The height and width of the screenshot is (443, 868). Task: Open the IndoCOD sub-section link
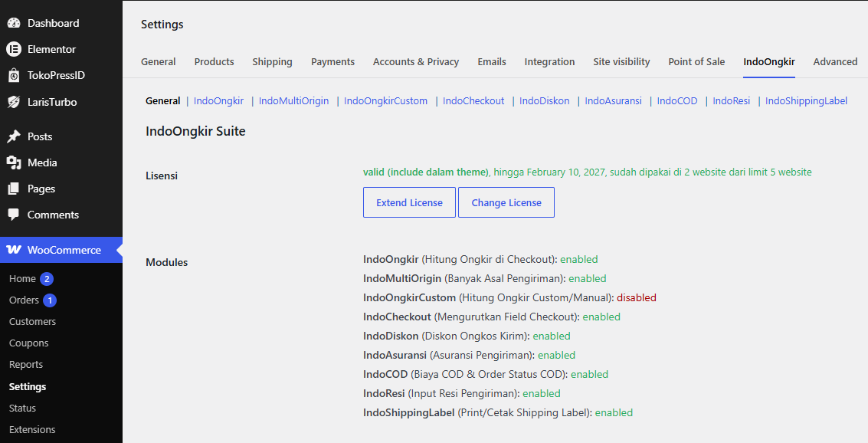coord(677,100)
